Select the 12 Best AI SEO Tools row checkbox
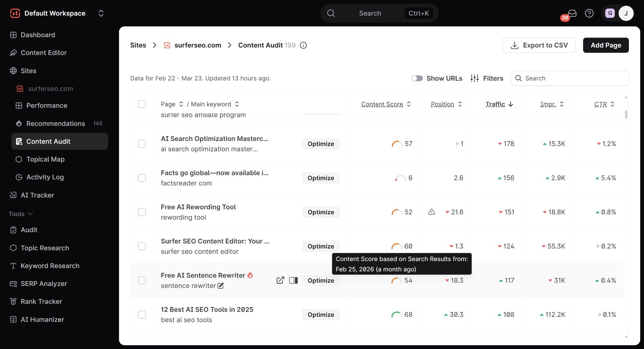The width and height of the screenshot is (644, 349). (x=142, y=314)
